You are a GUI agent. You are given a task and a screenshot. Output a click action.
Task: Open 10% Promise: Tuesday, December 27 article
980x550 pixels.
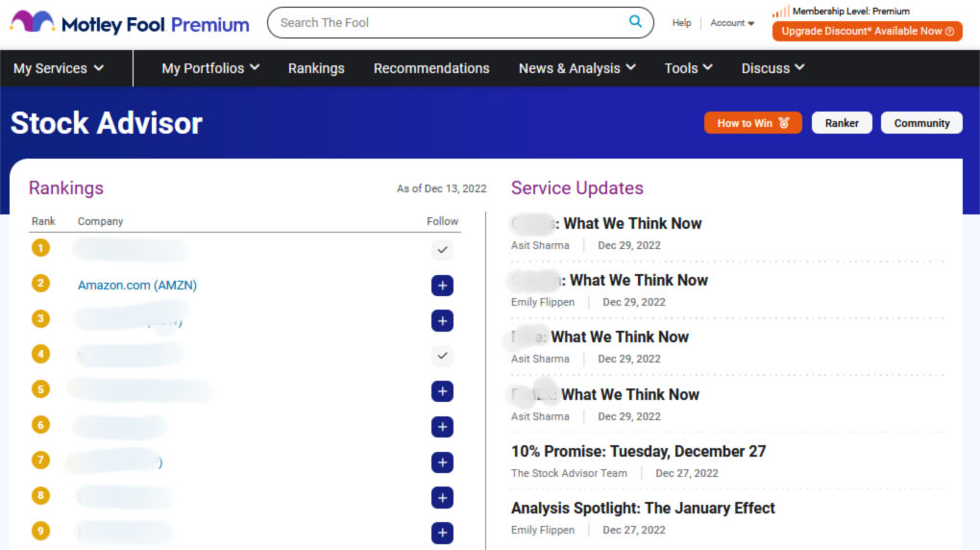pos(638,451)
